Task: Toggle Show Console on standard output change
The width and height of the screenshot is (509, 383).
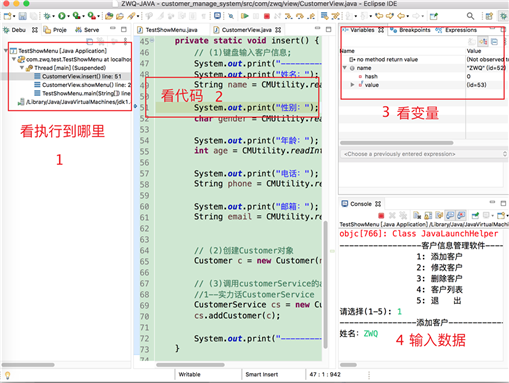Action: (x=450, y=215)
